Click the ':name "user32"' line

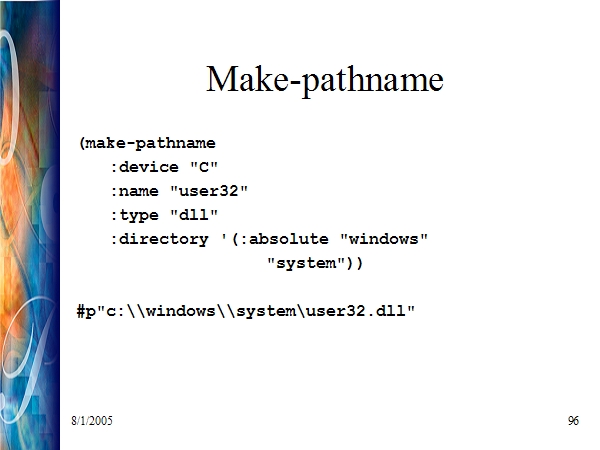(179, 191)
